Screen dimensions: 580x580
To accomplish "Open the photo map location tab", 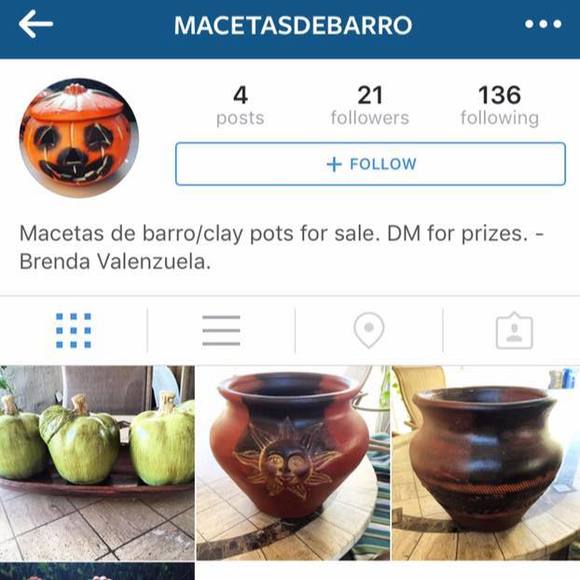I will [x=369, y=330].
